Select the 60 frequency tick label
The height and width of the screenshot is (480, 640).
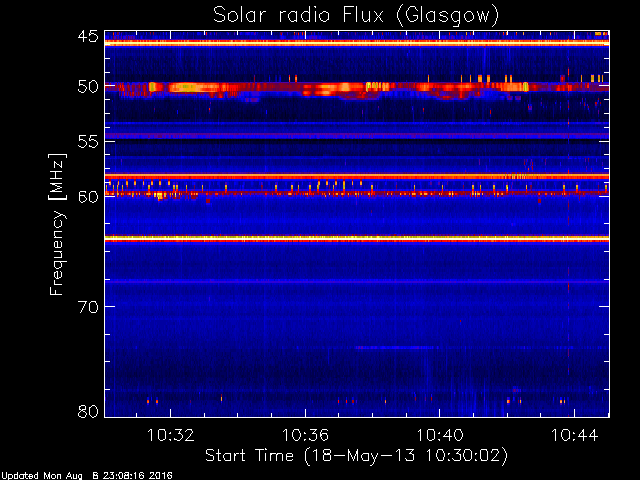(88, 197)
